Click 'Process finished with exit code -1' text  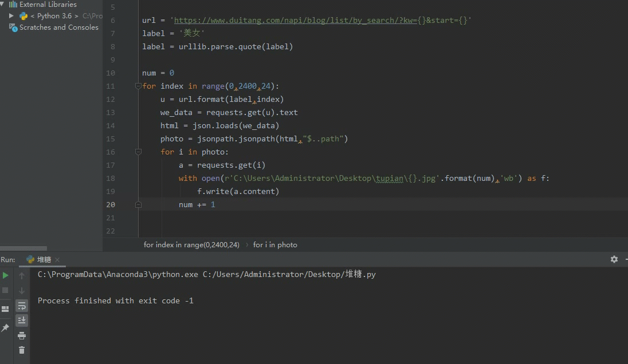click(x=116, y=301)
